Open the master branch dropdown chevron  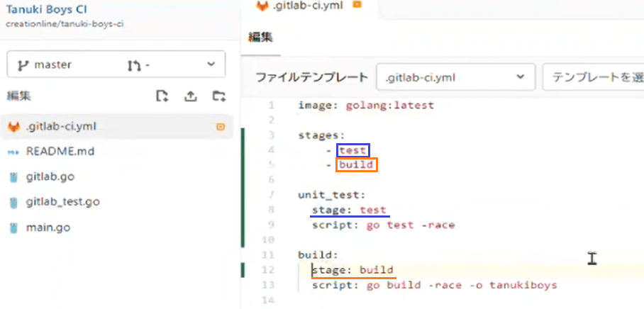[211, 64]
